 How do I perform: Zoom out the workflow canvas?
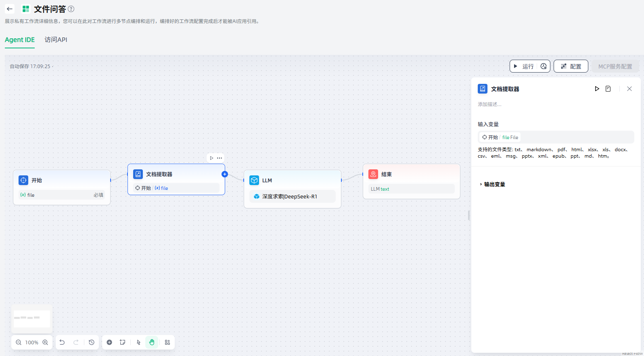click(19, 342)
